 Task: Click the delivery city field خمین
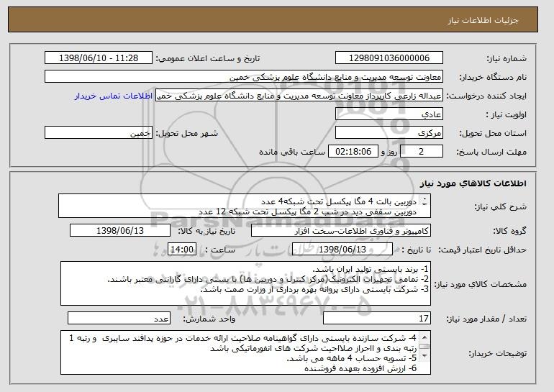click(99, 133)
